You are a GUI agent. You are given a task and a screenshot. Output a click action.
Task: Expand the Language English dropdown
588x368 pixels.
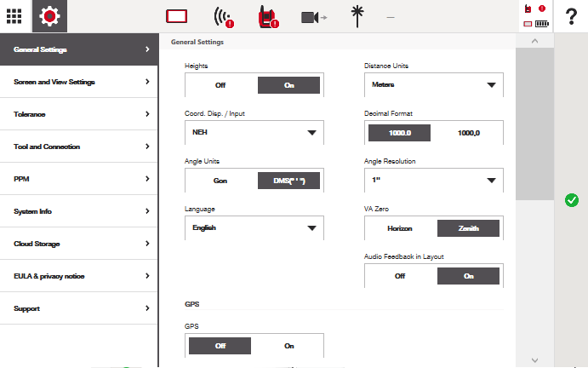tap(254, 228)
